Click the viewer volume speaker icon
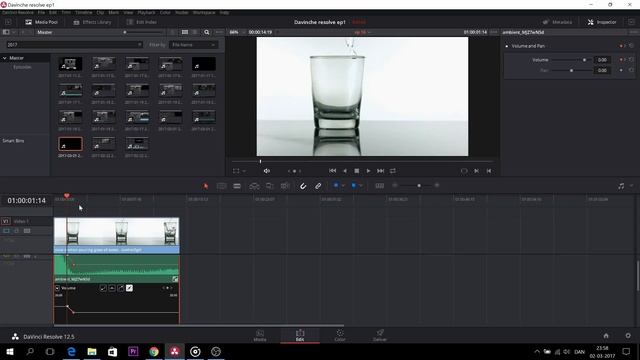 267,171
